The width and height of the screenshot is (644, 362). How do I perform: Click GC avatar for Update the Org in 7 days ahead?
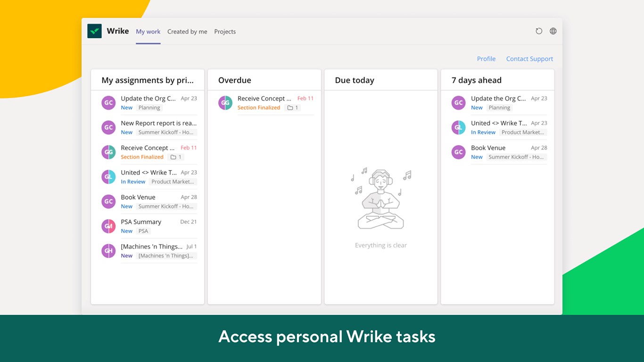(459, 103)
